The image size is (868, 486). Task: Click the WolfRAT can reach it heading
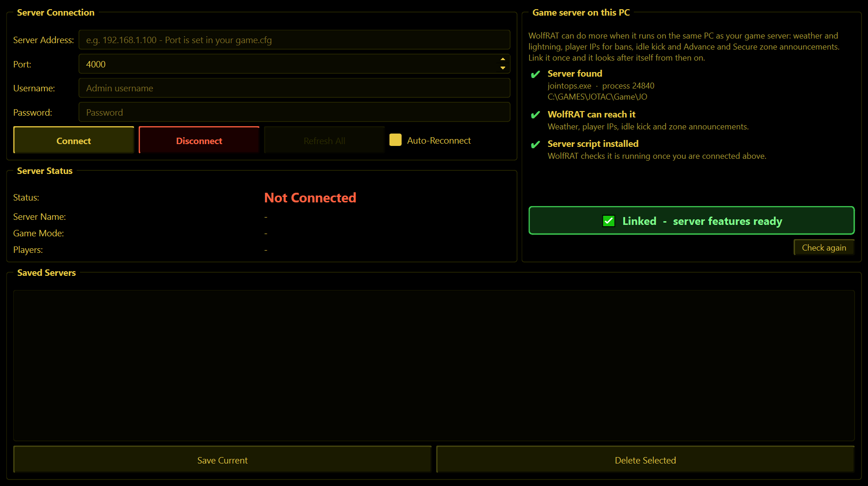coord(592,114)
